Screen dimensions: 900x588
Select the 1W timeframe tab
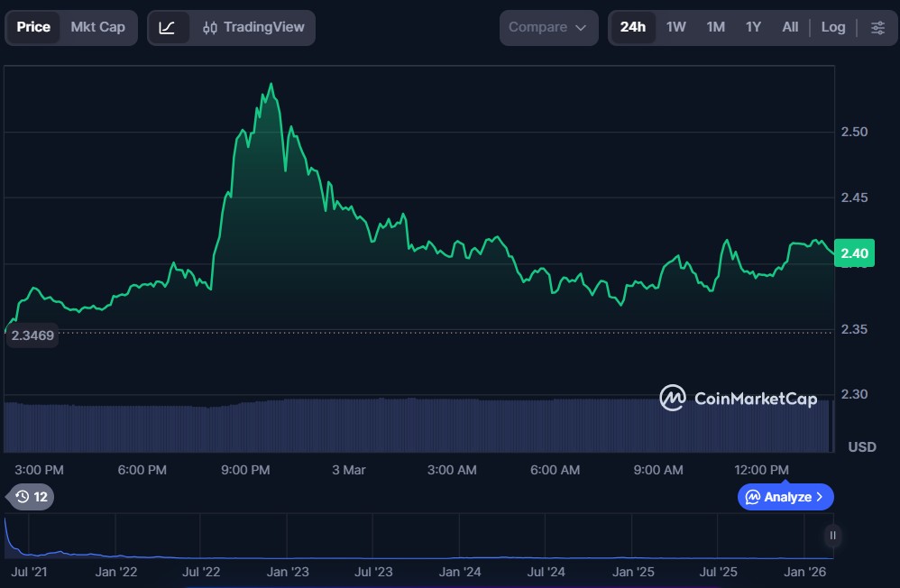[x=676, y=27]
